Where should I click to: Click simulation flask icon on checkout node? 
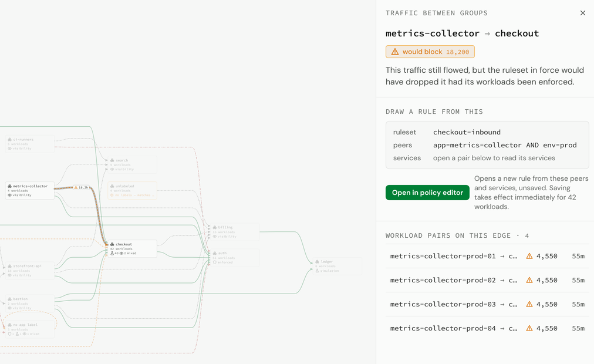(x=112, y=253)
